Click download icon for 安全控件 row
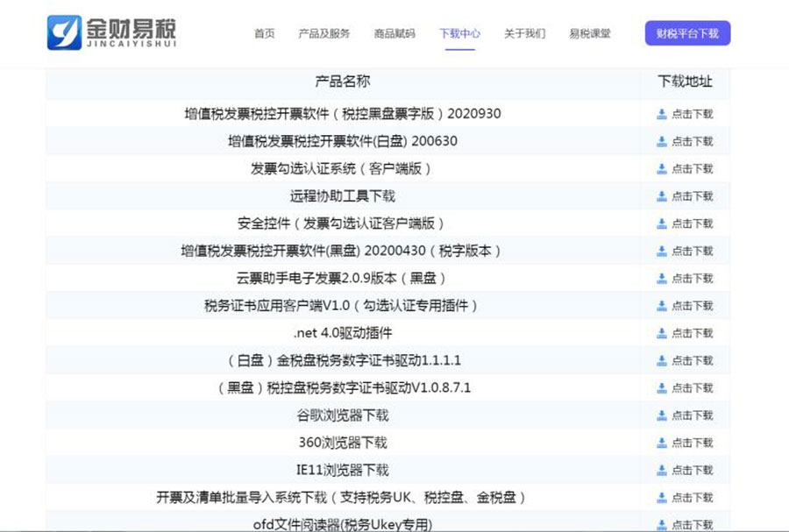This screenshot has height=532, width=789. [x=662, y=223]
